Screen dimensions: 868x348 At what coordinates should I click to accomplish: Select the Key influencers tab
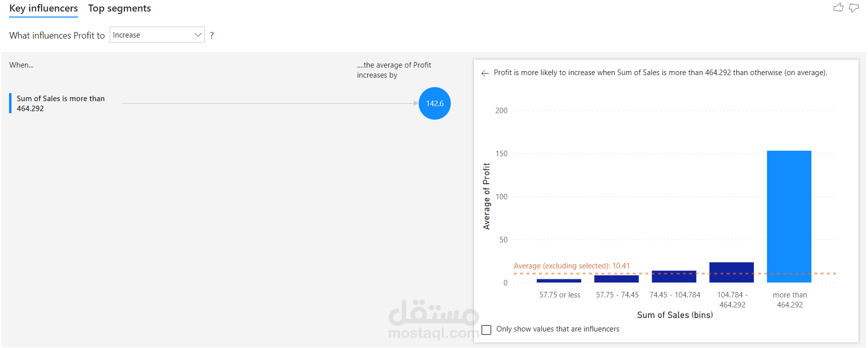click(44, 9)
